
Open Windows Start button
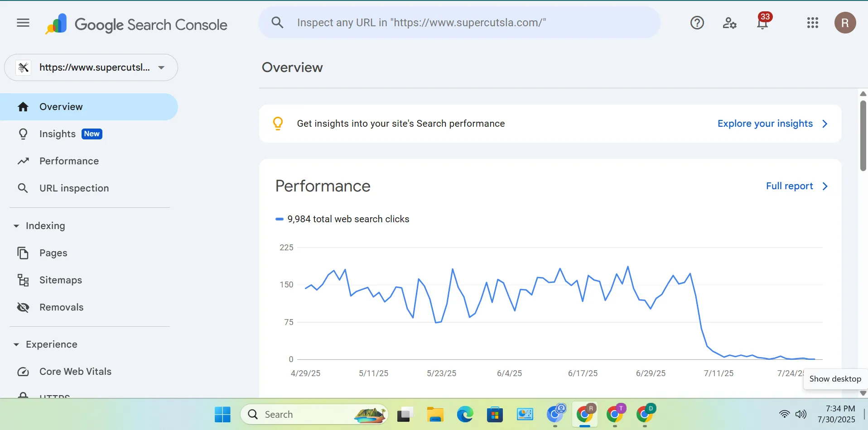tap(222, 414)
